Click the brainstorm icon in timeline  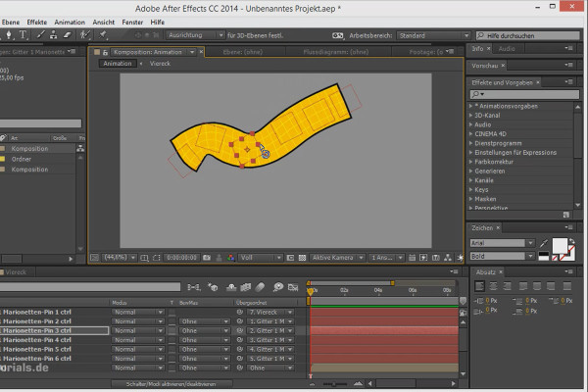click(x=278, y=287)
